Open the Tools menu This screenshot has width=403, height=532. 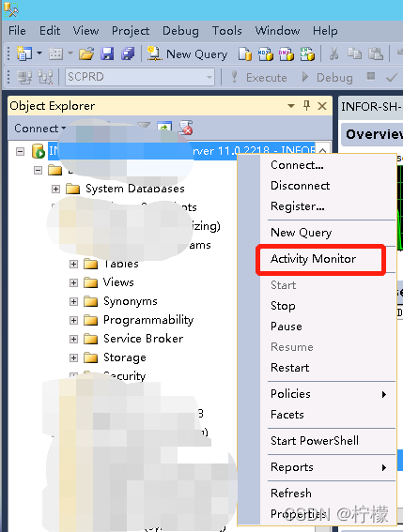pos(227,31)
